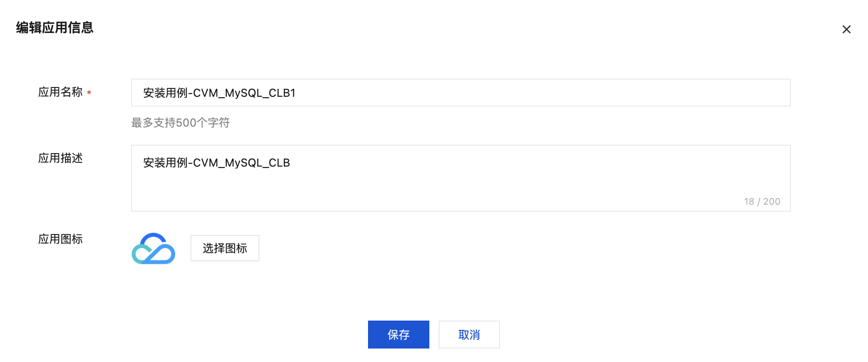Place cursor after CLB in description text
Screen dimensions: 868x362
pos(291,163)
